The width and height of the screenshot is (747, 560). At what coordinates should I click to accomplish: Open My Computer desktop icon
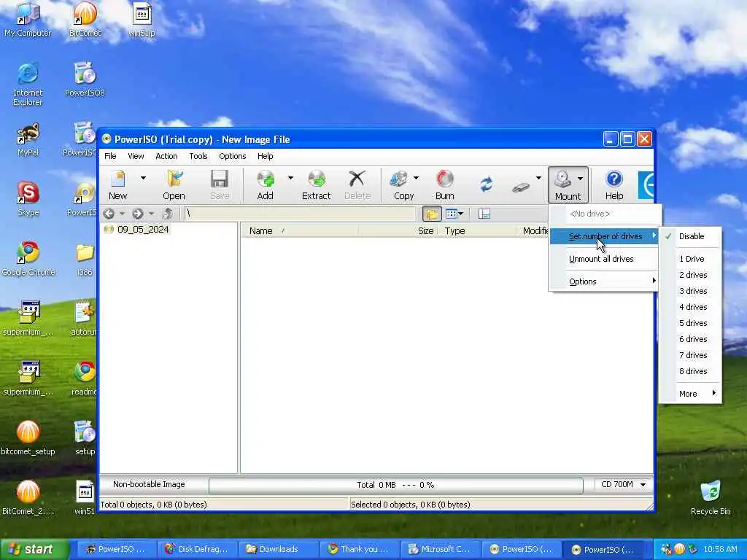tap(28, 19)
